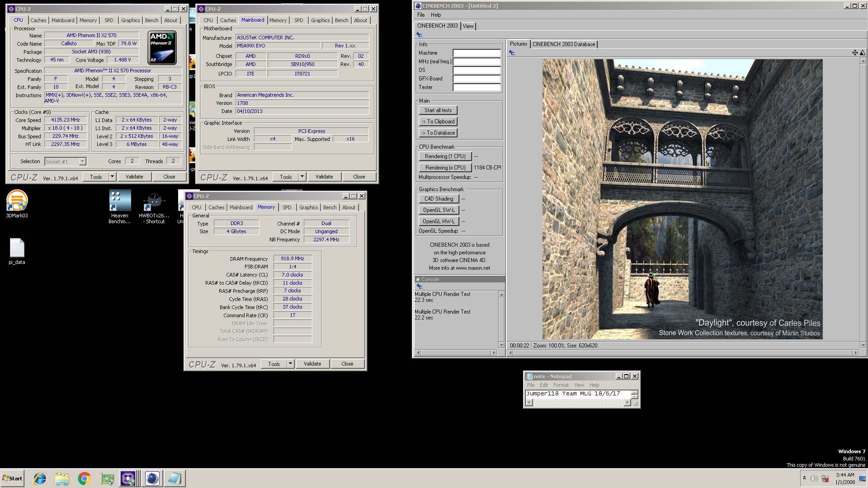Click the Notepad title bar icon
The image size is (868, 488).
[x=529, y=376]
